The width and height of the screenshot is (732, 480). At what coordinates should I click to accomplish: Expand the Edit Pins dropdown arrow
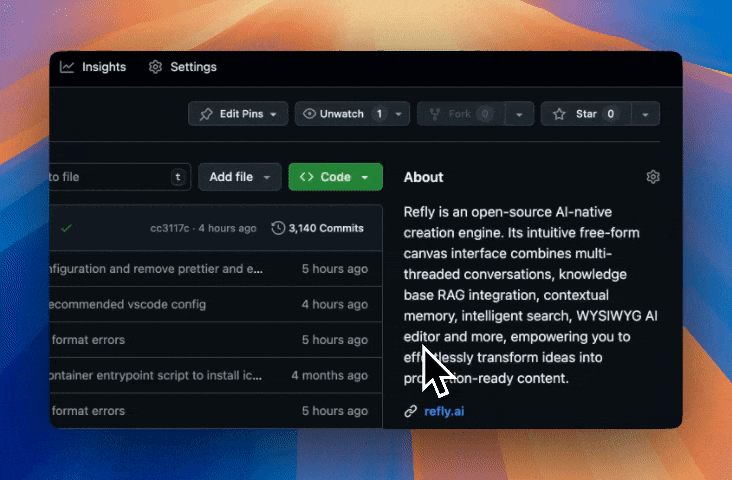(274, 114)
